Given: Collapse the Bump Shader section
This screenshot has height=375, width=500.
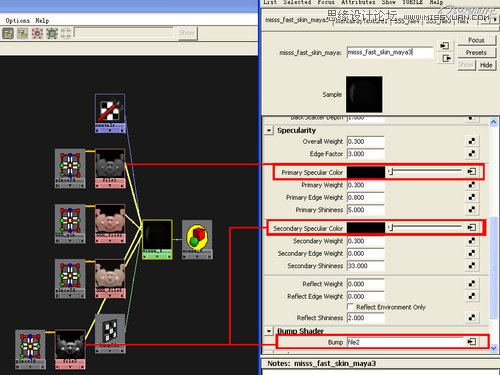Looking at the screenshot, I should pyautogui.click(x=269, y=331).
